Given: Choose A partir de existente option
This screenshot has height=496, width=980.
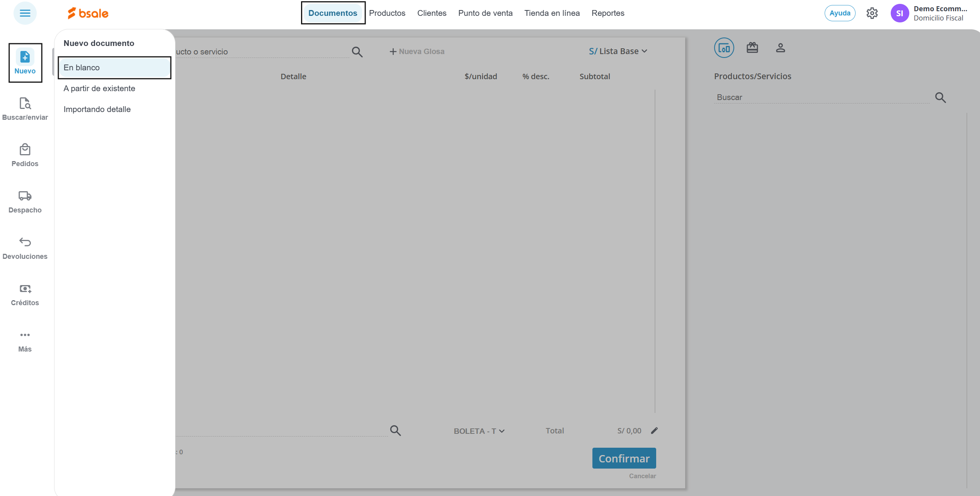Looking at the screenshot, I should click(x=99, y=88).
